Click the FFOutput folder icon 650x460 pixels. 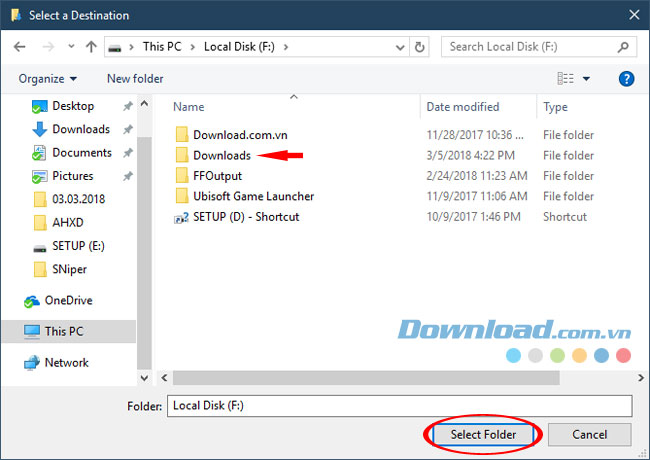point(182,176)
